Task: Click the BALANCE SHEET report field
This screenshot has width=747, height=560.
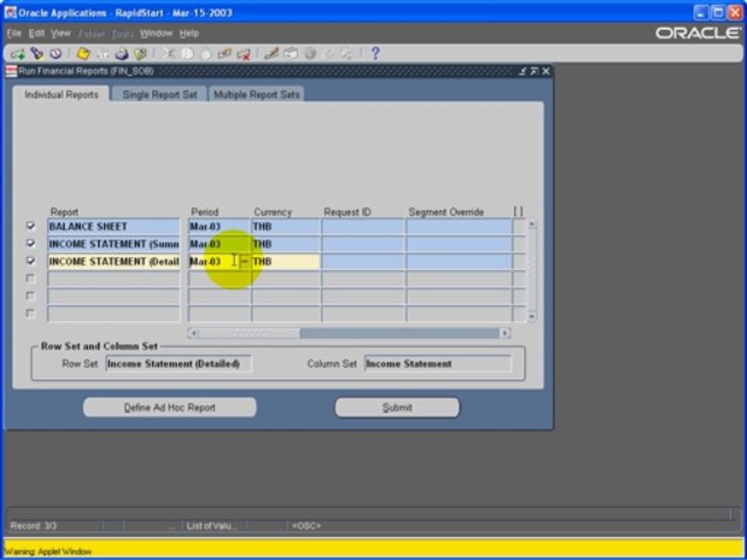Action: click(114, 226)
